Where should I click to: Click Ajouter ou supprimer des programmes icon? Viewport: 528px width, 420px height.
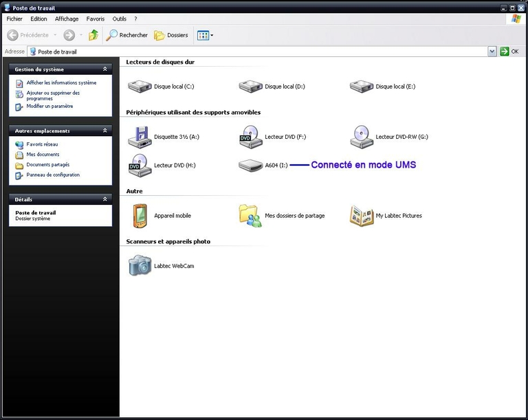(x=19, y=94)
